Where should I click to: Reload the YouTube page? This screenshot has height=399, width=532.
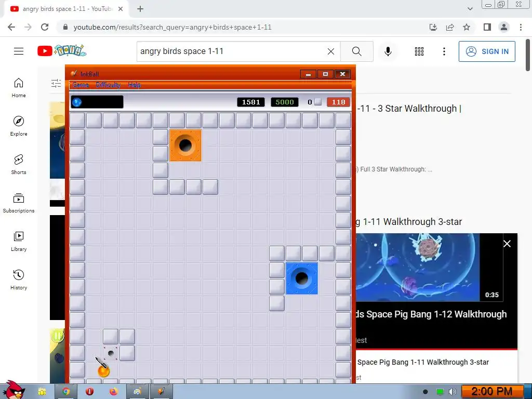click(45, 27)
